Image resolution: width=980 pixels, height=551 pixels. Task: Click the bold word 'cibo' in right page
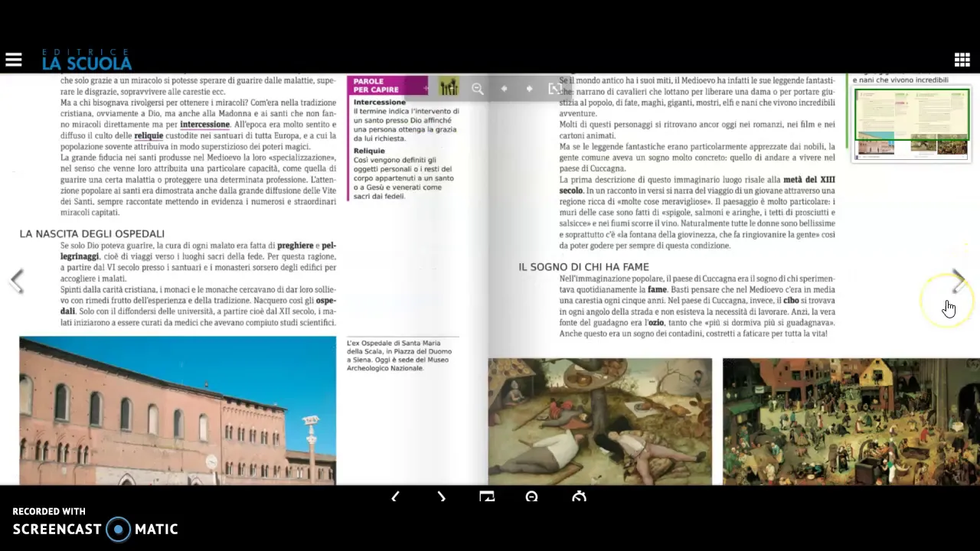click(x=791, y=301)
